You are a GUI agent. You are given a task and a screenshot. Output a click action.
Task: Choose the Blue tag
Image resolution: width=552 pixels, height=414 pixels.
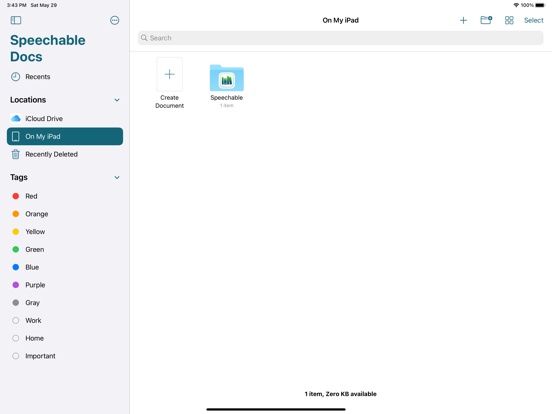point(65,267)
